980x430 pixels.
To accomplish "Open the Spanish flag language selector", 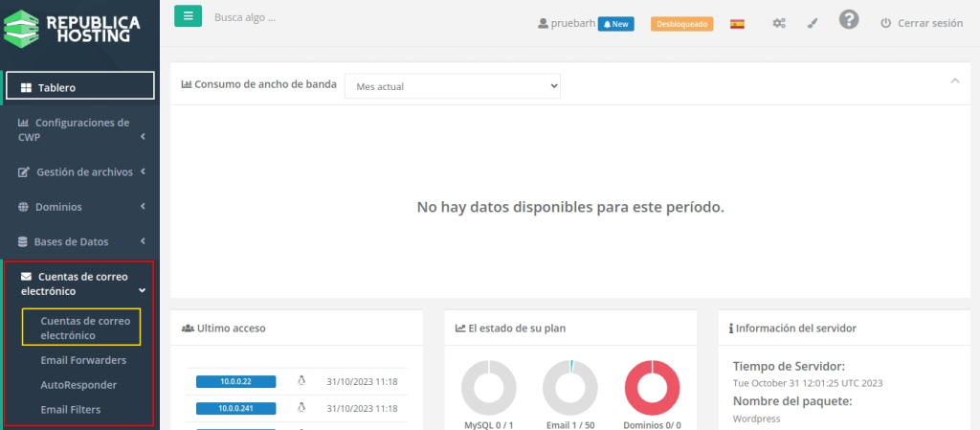I will [737, 24].
